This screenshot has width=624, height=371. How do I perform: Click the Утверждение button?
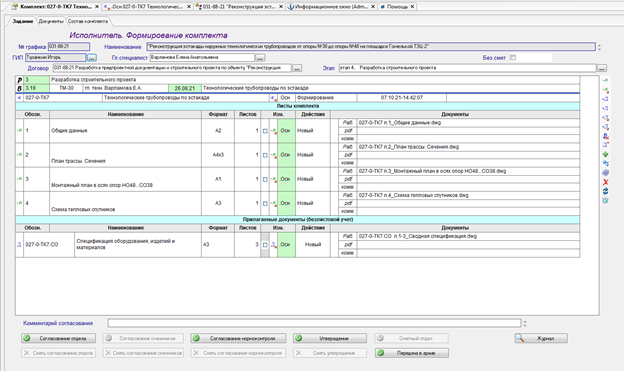click(330, 338)
